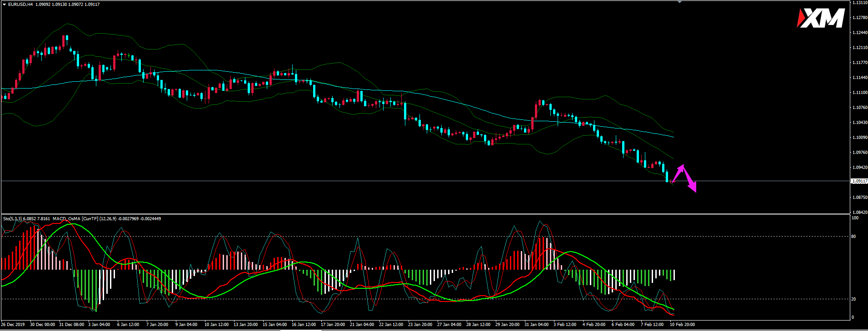Screen dimensions: 868x331
Task: Click the stochastic 80 level label
Action: pyautogui.click(x=853, y=237)
